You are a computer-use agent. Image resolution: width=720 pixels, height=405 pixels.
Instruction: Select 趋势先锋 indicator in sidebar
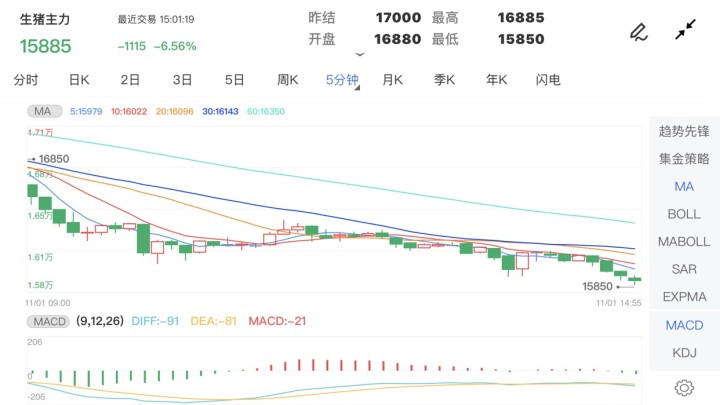pos(684,131)
